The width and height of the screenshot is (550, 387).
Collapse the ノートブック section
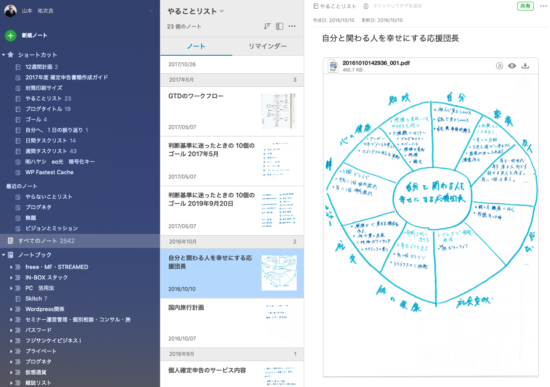pos(4,255)
